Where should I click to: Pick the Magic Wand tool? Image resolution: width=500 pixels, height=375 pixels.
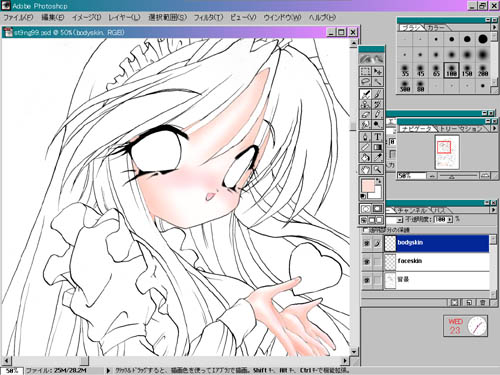tap(377, 81)
